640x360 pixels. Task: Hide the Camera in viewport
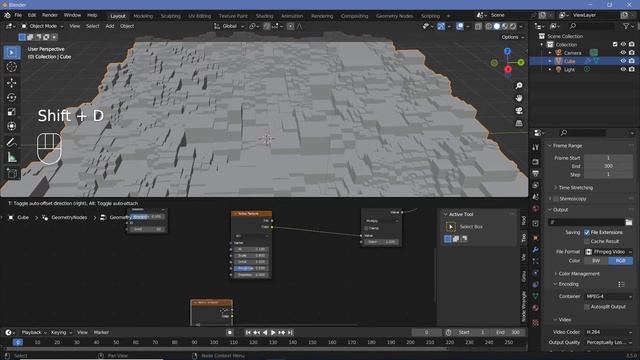pyautogui.click(x=623, y=53)
